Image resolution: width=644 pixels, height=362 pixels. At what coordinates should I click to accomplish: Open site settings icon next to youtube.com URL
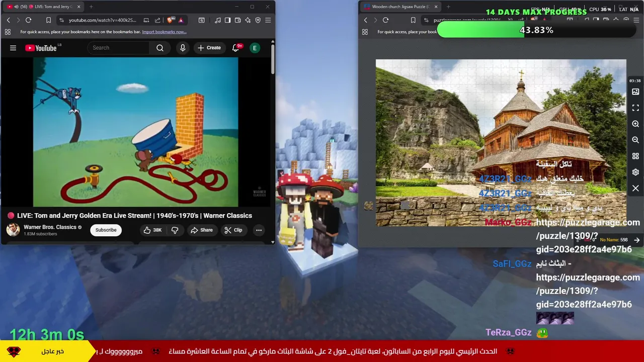[x=61, y=20]
